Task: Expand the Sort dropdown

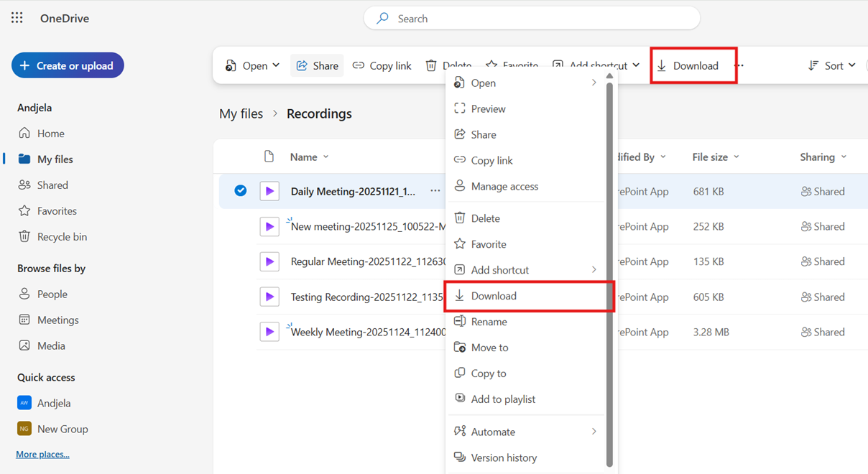Action: tap(832, 65)
